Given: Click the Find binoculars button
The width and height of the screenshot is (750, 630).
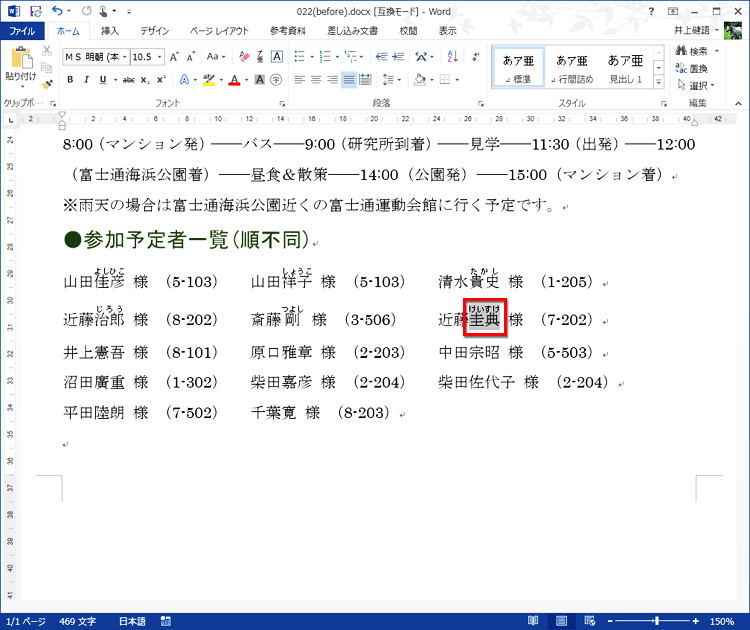Looking at the screenshot, I should point(692,51).
